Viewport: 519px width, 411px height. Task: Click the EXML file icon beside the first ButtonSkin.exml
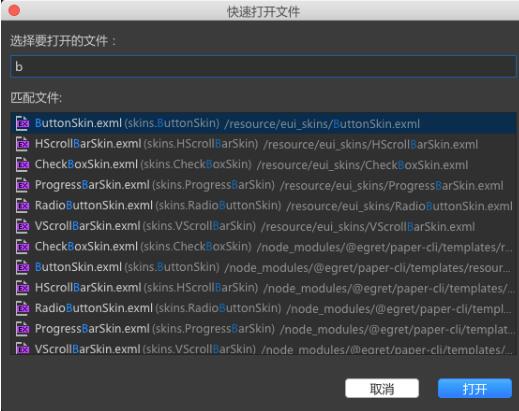(23, 123)
